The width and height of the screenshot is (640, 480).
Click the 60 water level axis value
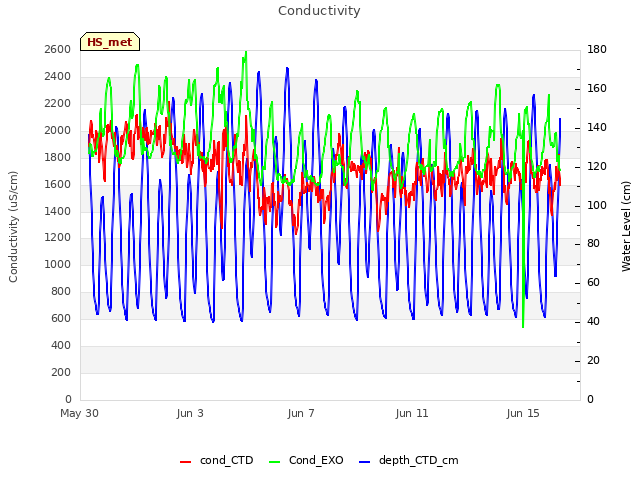[593, 282]
